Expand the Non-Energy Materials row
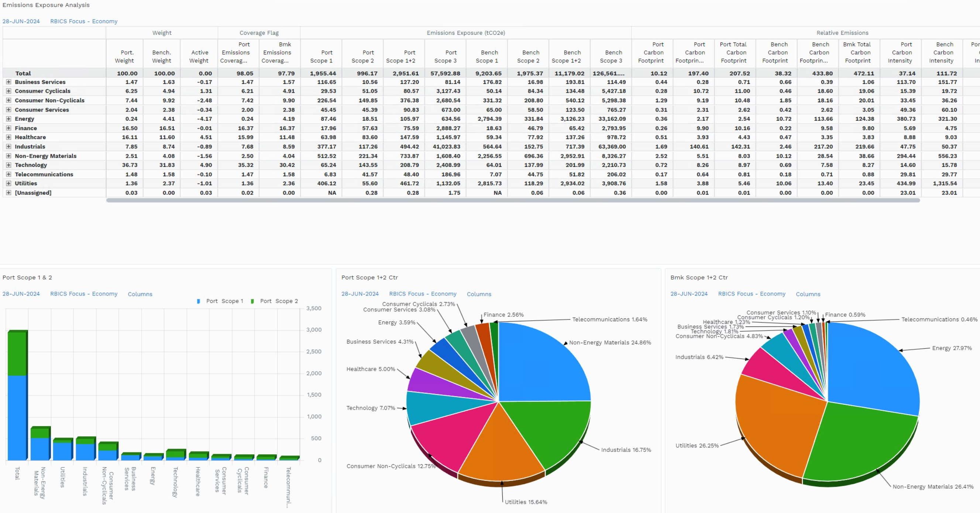Image resolution: width=980 pixels, height=513 pixels. (8, 155)
